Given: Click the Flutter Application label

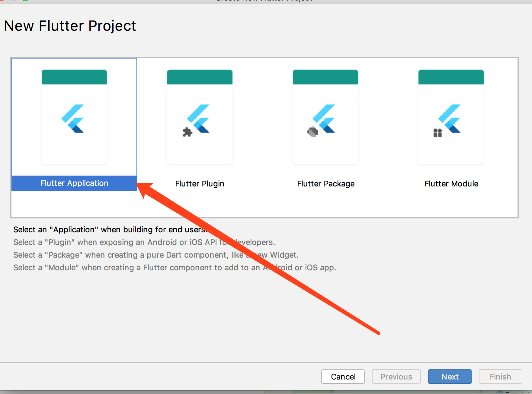Looking at the screenshot, I should click(x=74, y=183).
